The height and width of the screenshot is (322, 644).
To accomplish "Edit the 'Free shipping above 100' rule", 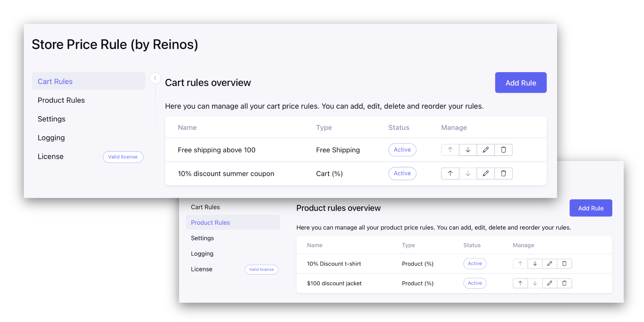I will pyautogui.click(x=486, y=150).
